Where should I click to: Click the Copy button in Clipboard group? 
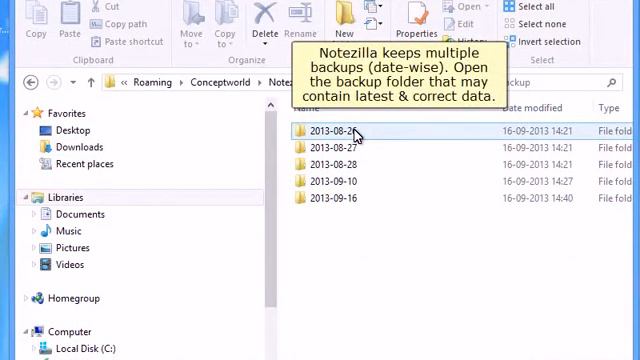(x=36, y=20)
